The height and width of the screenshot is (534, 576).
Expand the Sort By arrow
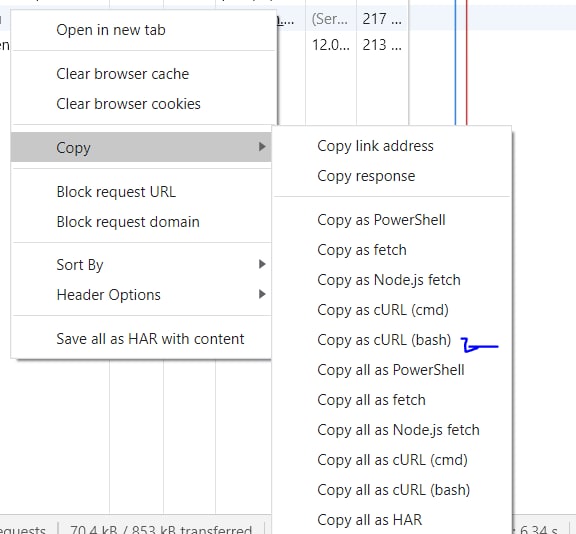point(262,264)
